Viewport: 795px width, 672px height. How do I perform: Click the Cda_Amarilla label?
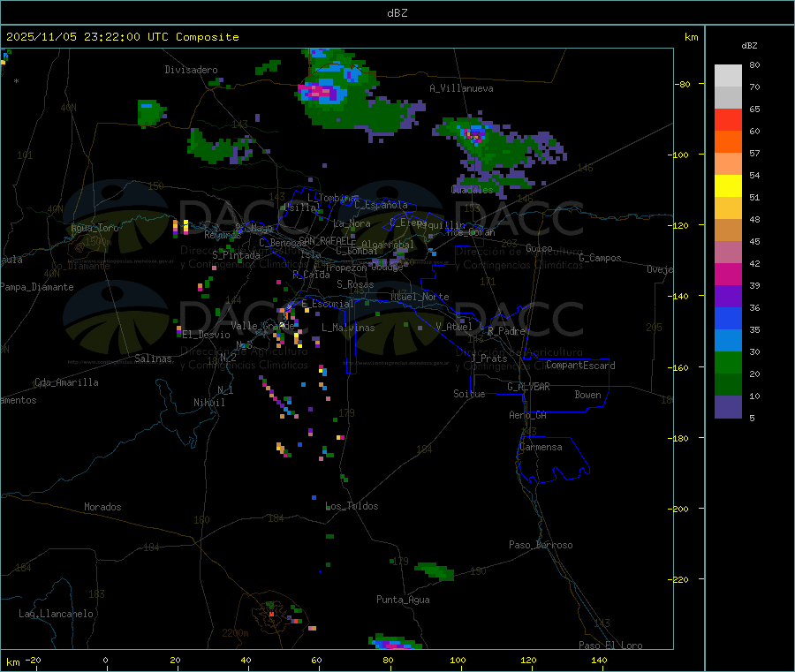point(66,382)
